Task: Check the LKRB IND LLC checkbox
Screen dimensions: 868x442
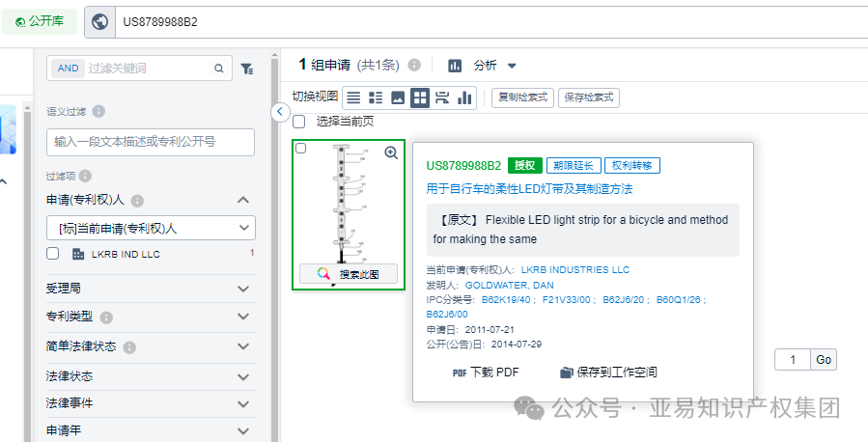Action: pos(52,254)
